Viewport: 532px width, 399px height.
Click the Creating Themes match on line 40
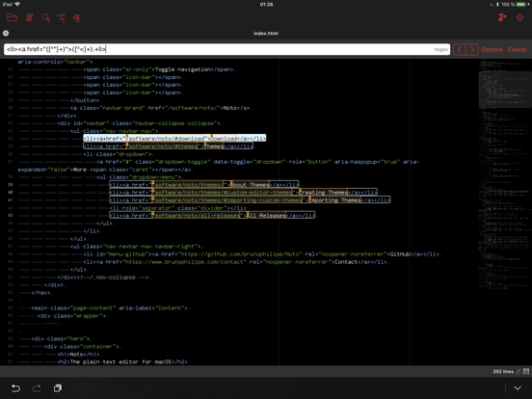pos(243,193)
